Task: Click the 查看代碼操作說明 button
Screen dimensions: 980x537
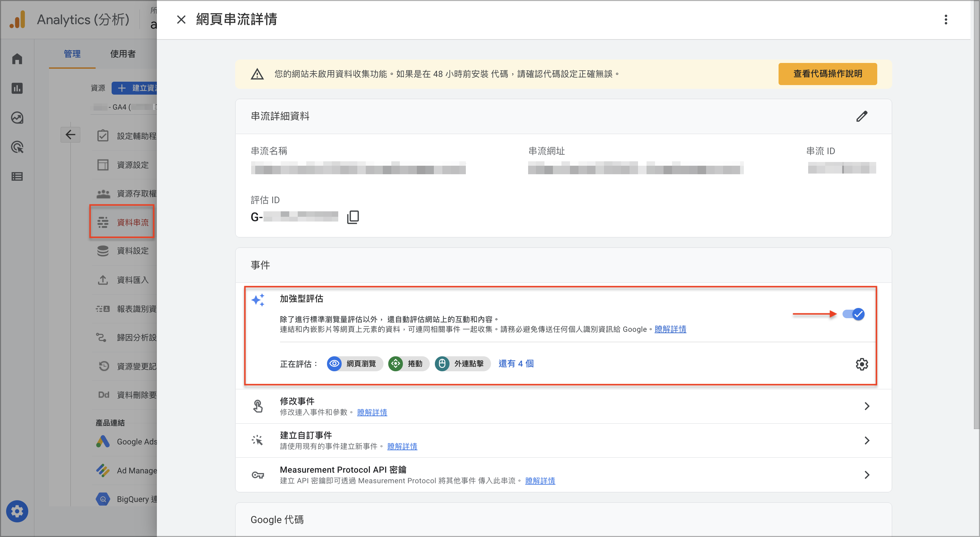Action: point(828,74)
